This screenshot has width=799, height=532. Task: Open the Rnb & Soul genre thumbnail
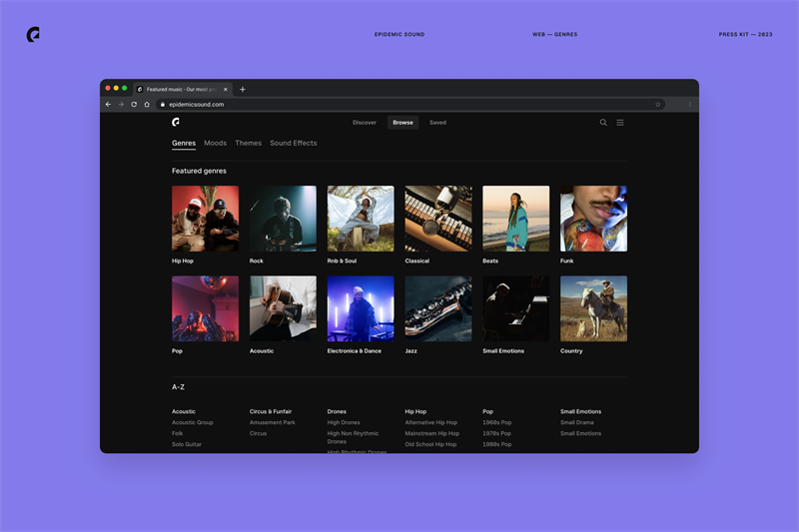click(361, 219)
